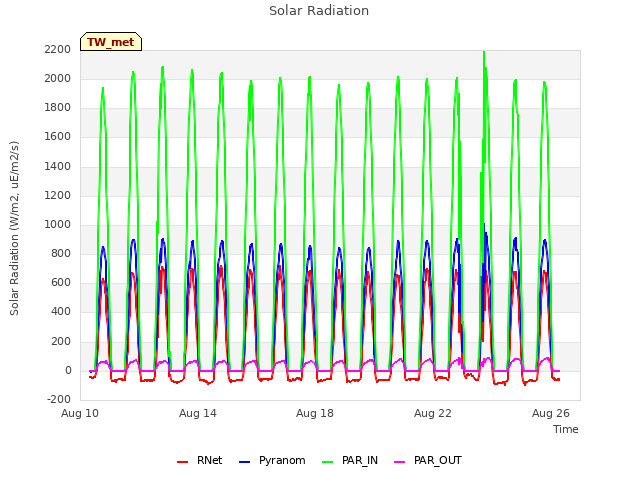
Task: Click the 0 y-axis tick label
Action: [x=68, y=371]
